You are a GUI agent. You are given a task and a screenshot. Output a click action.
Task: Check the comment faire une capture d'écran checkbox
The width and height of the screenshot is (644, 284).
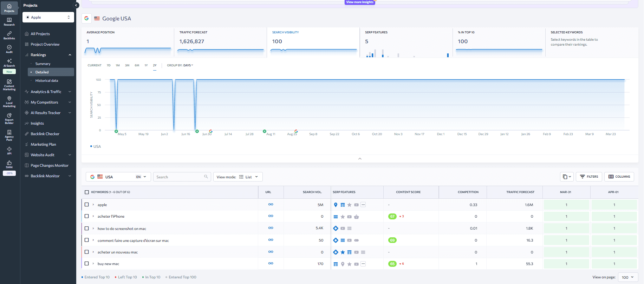[x=87, y=240]
